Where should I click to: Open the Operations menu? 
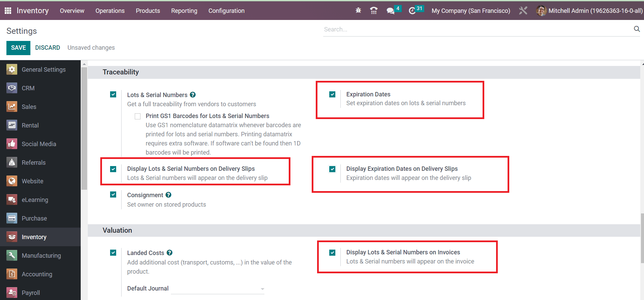(x=110, y=11)
